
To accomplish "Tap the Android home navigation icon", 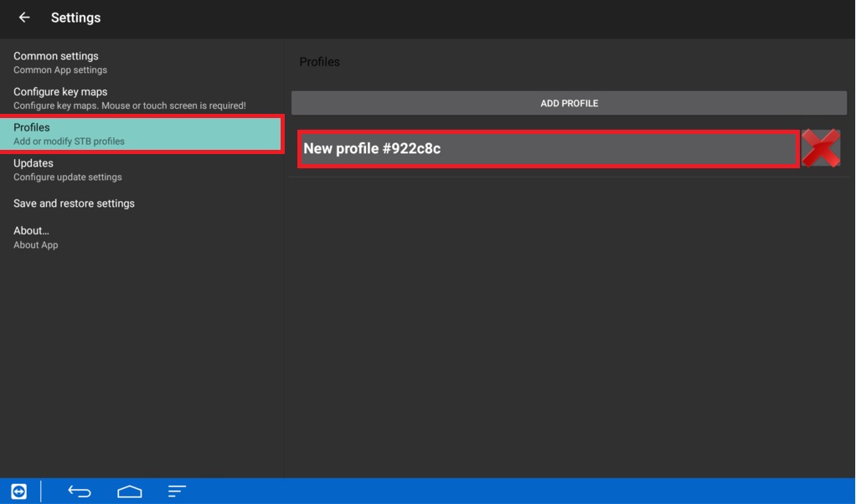I will (x=128, y=491).
